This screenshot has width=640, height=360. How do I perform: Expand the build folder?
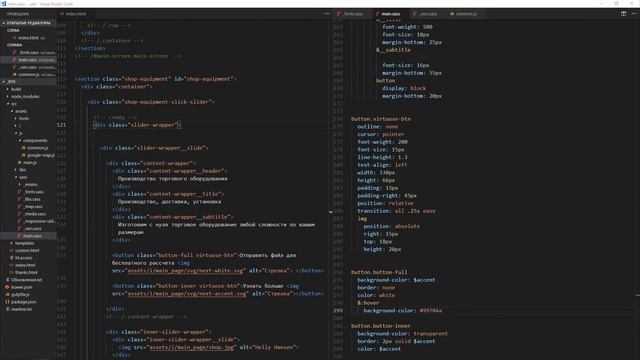[x=16, y=89]
